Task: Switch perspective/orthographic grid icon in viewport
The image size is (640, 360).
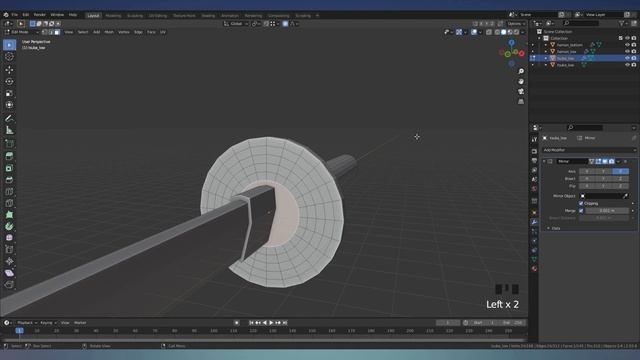Action: pyautogui.click(x=521, y=102)
